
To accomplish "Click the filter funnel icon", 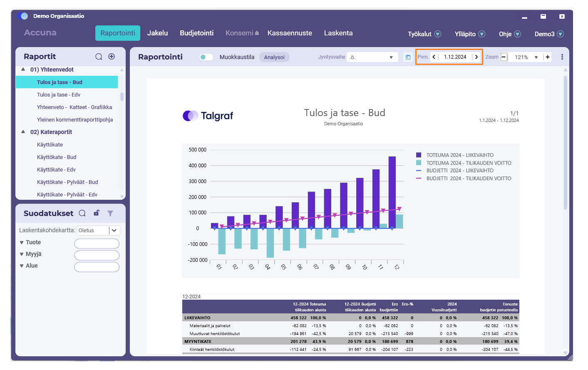I will (x=110, y=213).
